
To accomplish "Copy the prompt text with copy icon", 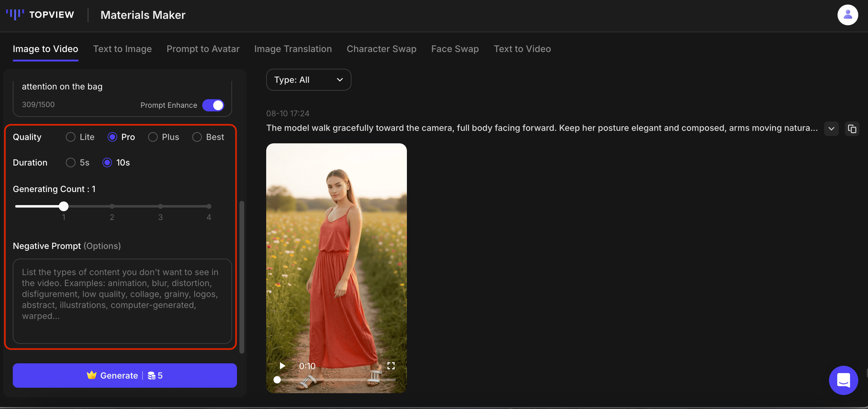I will 852,129.
